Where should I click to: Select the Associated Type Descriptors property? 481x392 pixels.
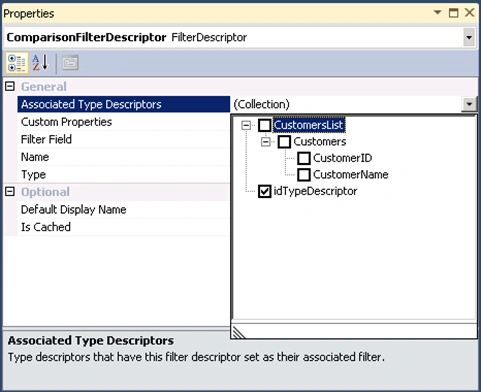coord(124,104)
